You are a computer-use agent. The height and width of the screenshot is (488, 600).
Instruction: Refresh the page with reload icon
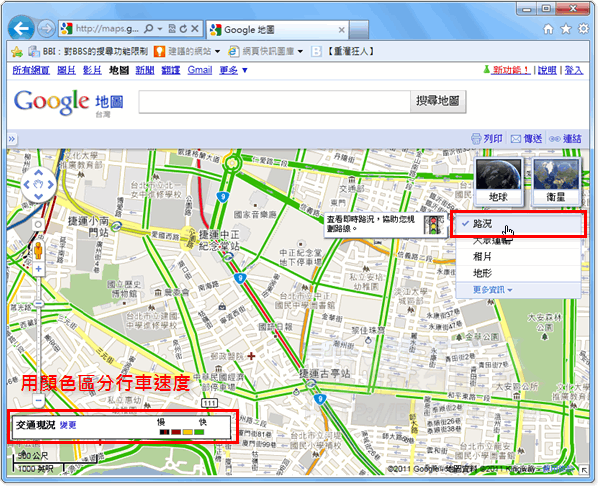click(x=183, y=29)
